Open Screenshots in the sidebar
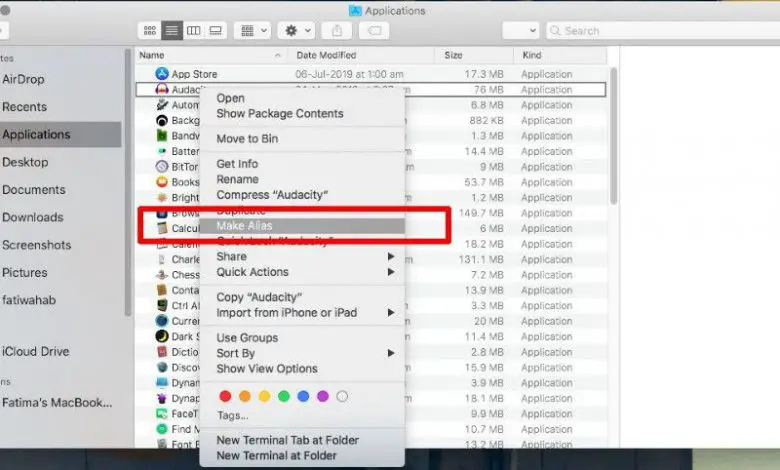The image size is (780, 470). [x=37, y=245]
